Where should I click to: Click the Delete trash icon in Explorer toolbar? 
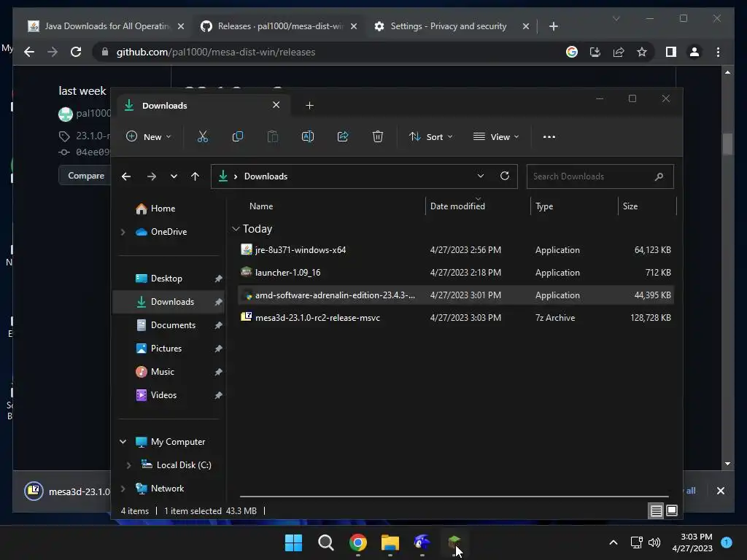378,136
